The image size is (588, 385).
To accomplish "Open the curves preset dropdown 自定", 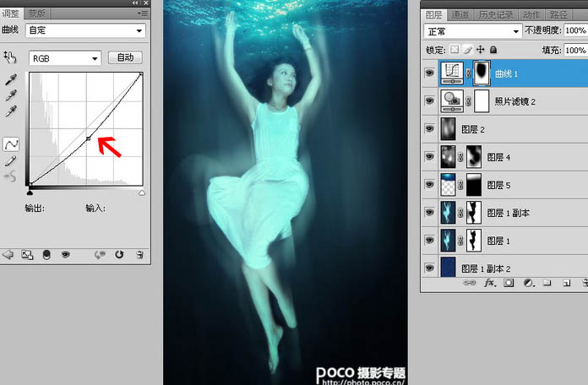I will point(86,30).
